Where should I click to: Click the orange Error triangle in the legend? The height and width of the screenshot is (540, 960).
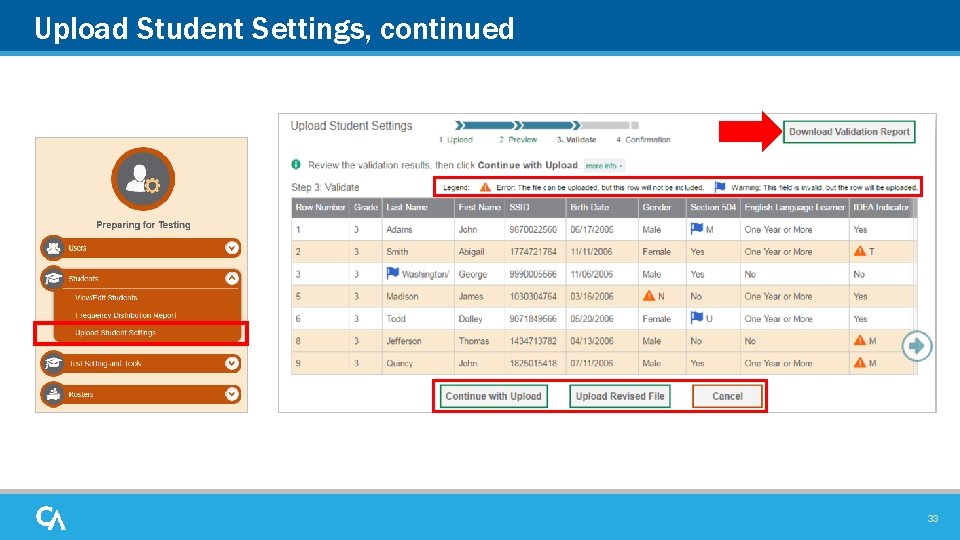485,187
